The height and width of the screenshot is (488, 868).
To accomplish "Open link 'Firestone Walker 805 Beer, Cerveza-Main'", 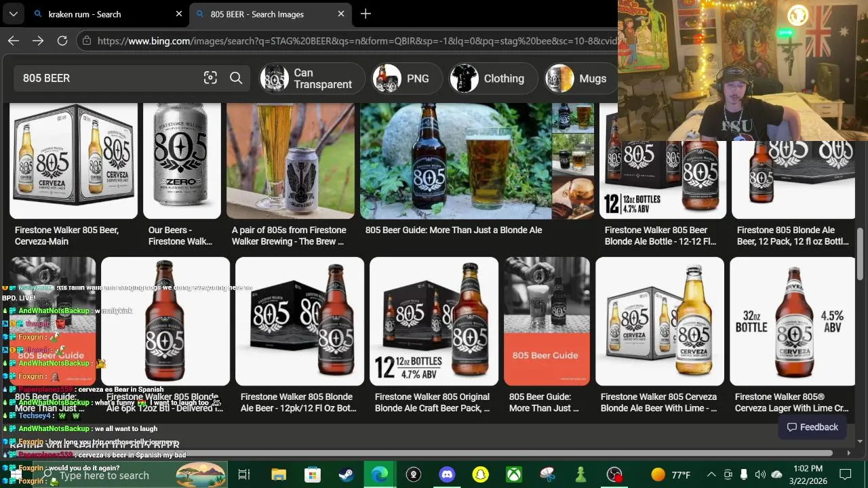I will (66, 236).
